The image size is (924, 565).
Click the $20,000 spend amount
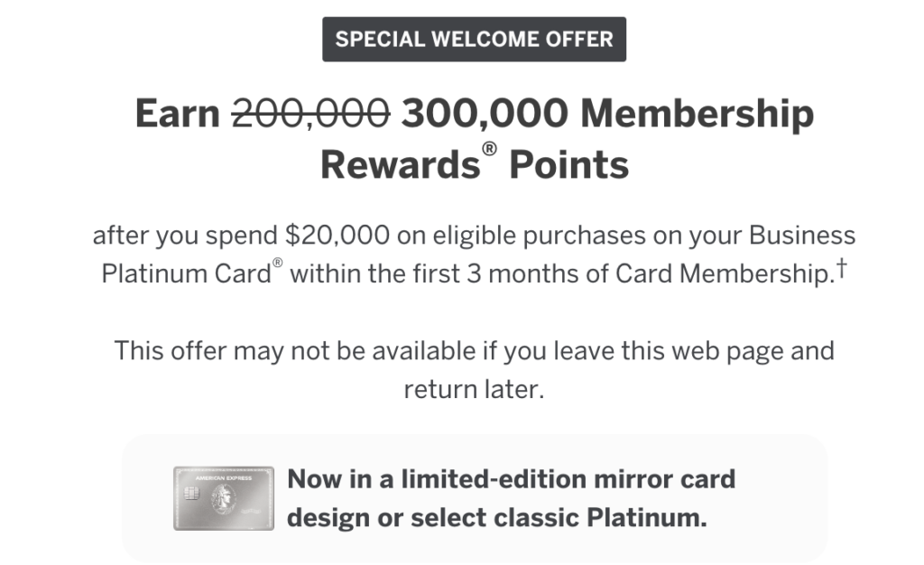tap(337, 236)
